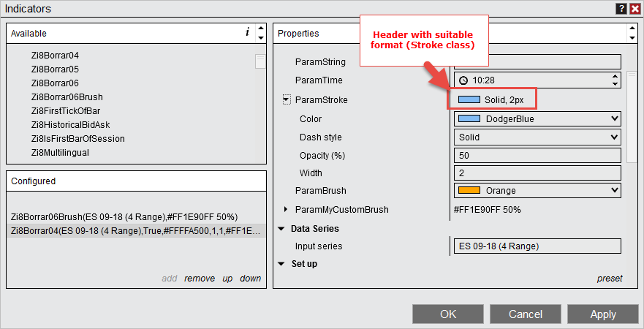Click the Apply button

click(x=603, y=314)
